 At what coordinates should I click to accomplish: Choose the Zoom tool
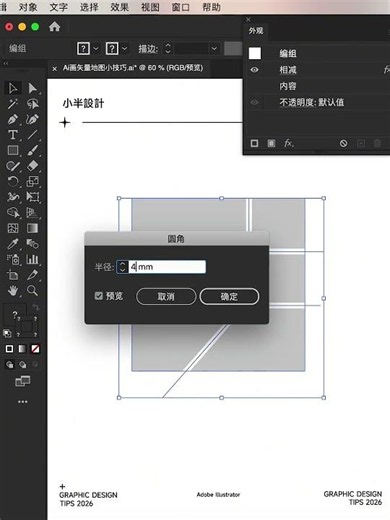click(32, 291)
